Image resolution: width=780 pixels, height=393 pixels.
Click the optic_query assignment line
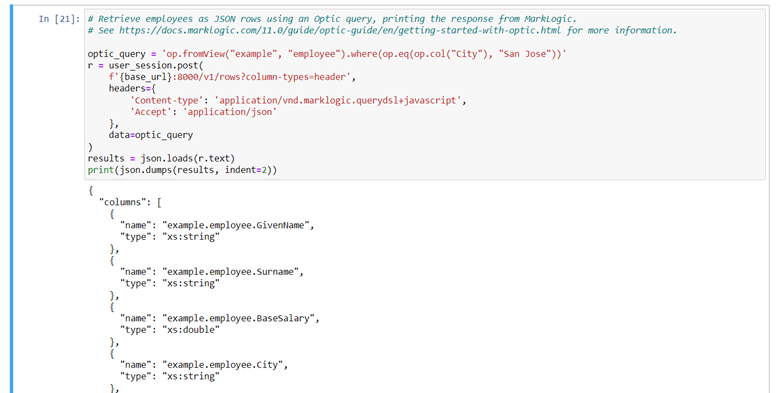[x=327, y=54]
